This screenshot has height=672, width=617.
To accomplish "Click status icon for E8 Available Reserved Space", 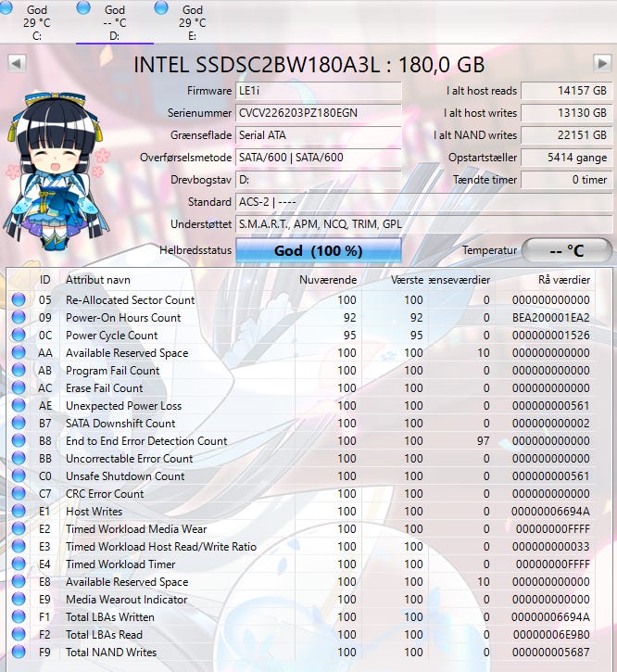I will point(19,581).
